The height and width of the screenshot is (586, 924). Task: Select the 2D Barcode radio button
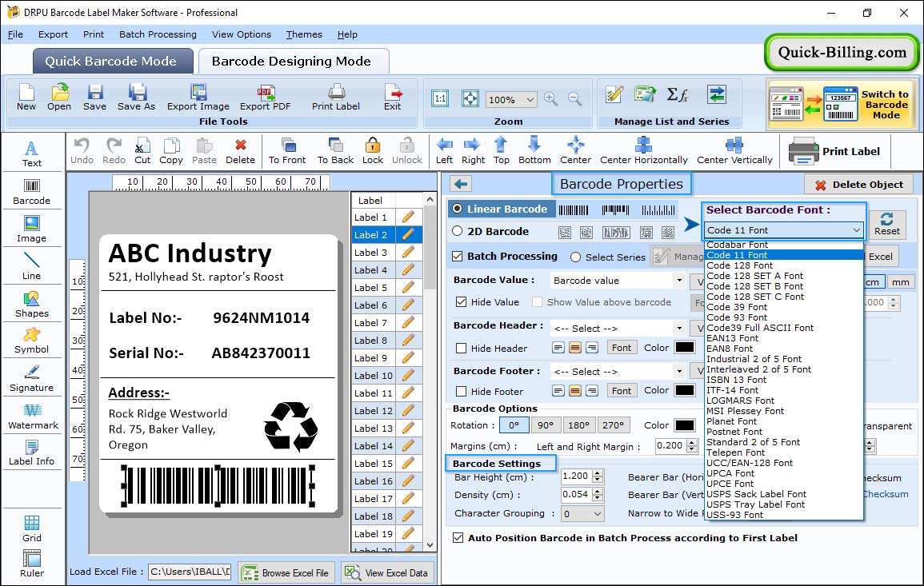point(458,231)
